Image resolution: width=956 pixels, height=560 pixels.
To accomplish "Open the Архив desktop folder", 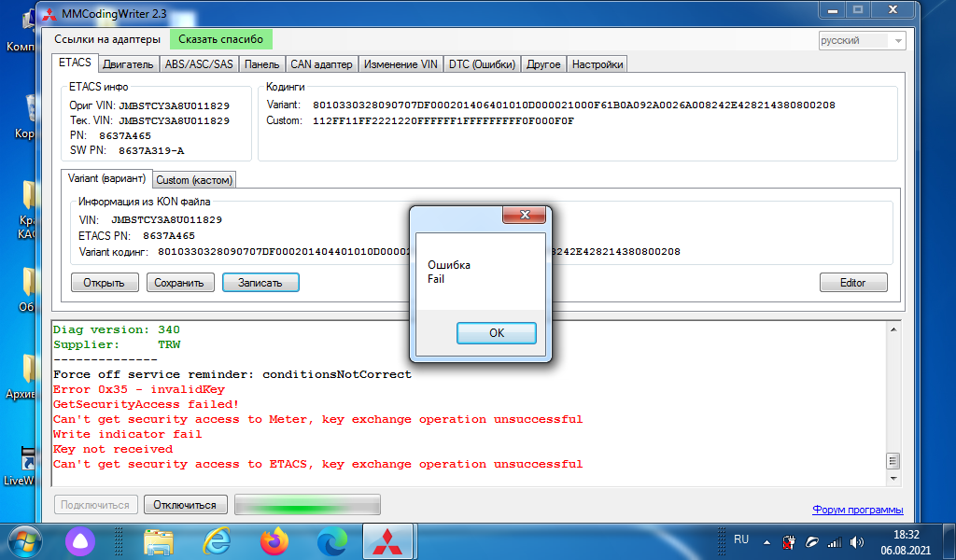I will [x=24, y=377].
